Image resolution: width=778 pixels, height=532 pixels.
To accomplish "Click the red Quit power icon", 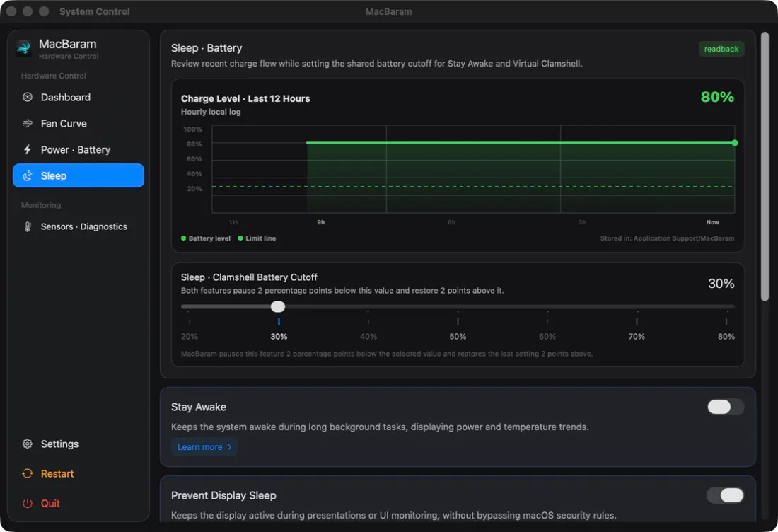I will pos(28,503).
